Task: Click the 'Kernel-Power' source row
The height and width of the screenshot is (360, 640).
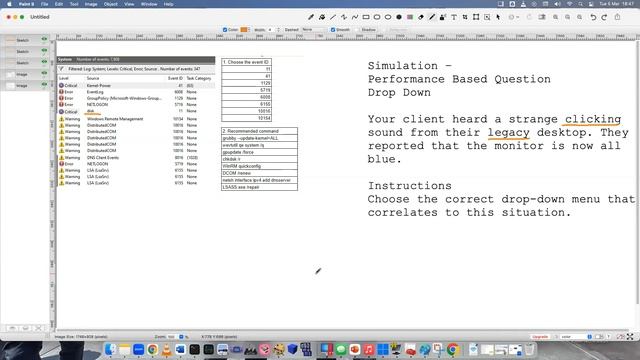Action: [x=136, y=86]
